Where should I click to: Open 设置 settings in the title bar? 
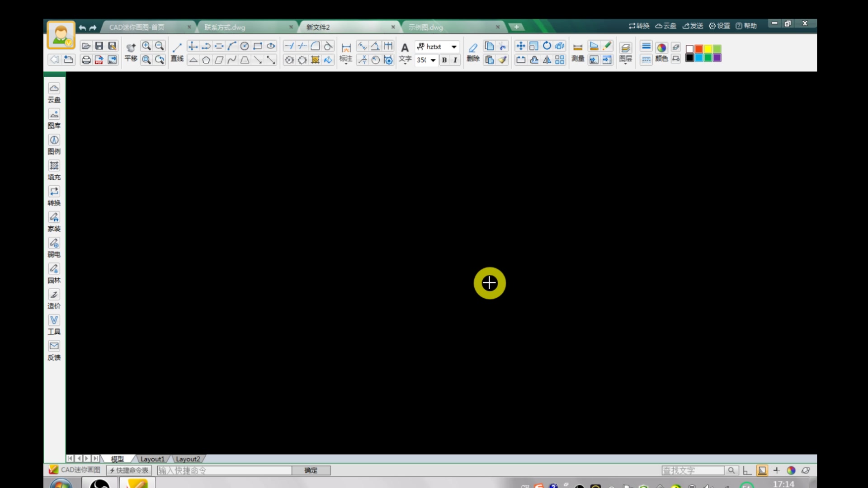point(719,26)
